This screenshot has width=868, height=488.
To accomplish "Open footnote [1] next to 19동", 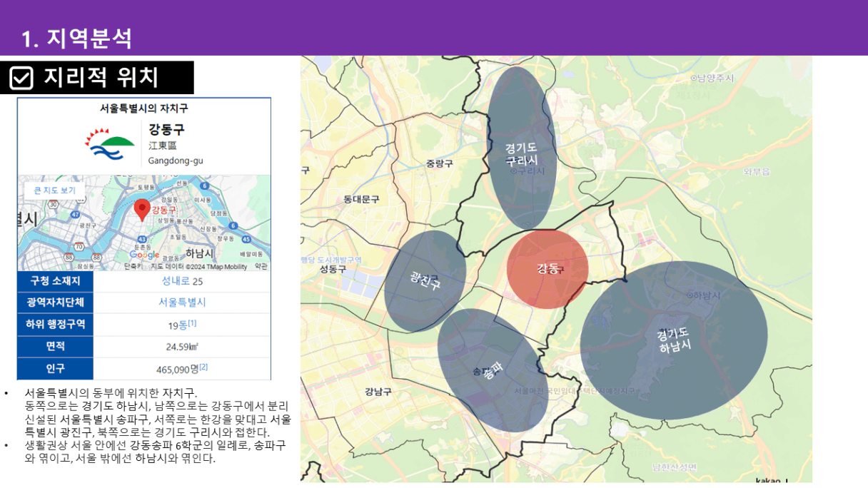I will click(x=192, y=323).
